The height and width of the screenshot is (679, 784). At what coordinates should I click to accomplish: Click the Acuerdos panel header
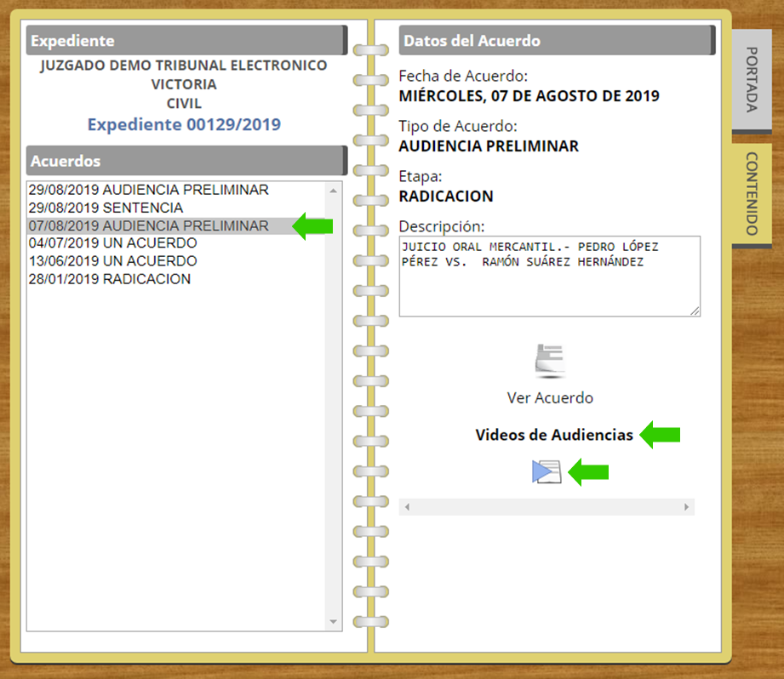186,161
